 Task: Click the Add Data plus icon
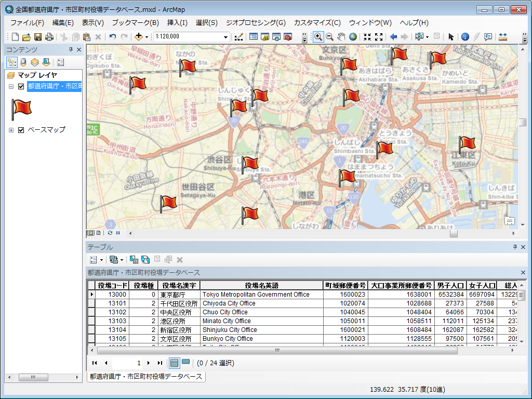[x=138, y=37]
